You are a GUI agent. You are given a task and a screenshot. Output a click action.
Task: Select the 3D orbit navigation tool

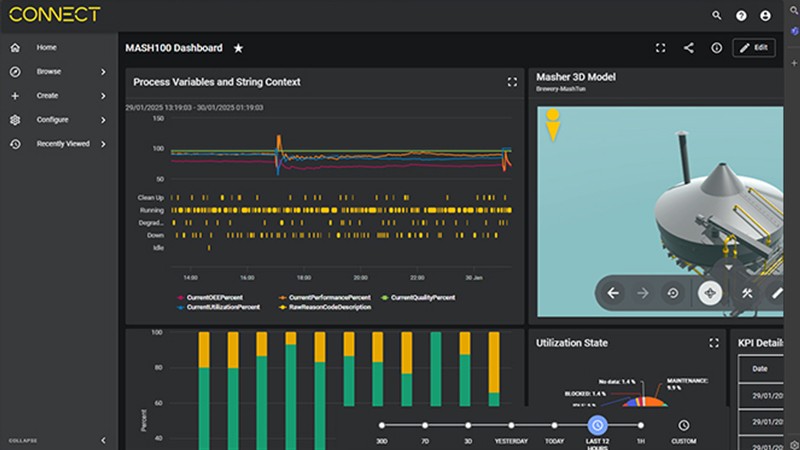(x=710, y=293)
